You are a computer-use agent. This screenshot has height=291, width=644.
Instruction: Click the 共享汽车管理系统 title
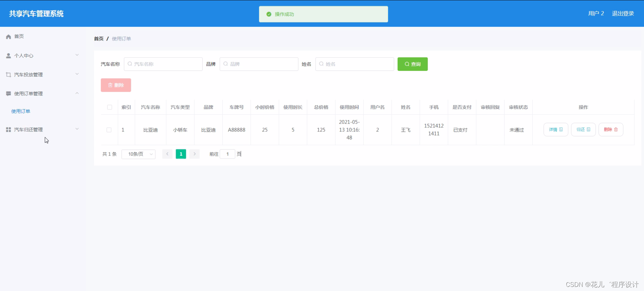tap(37, 14)
